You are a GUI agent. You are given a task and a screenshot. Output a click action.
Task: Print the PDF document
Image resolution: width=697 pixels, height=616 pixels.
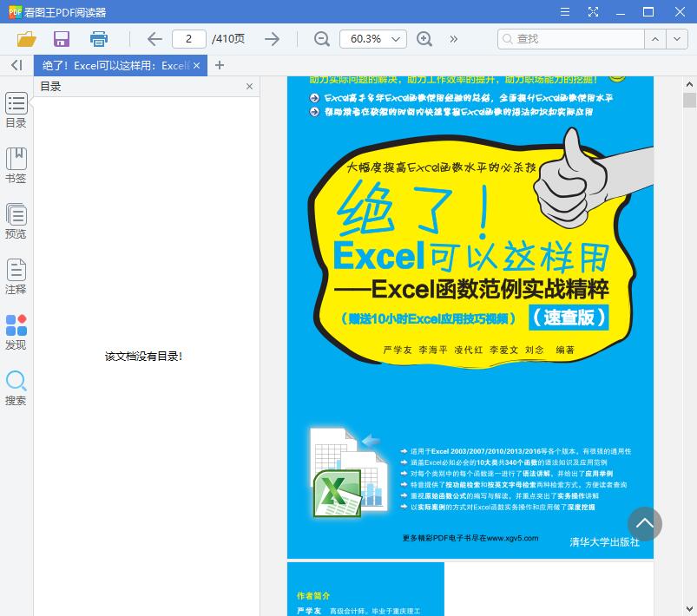click(x=99, y=39)
